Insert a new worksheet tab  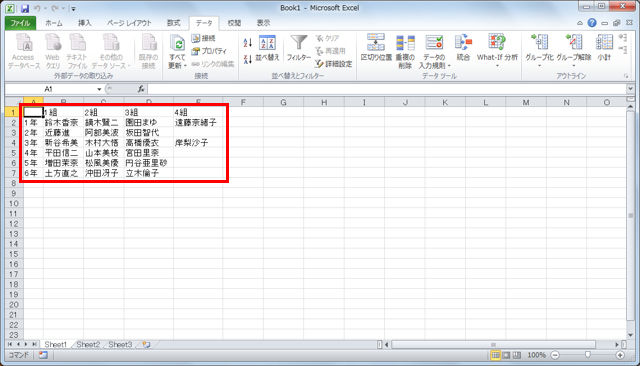coord(146,345)
